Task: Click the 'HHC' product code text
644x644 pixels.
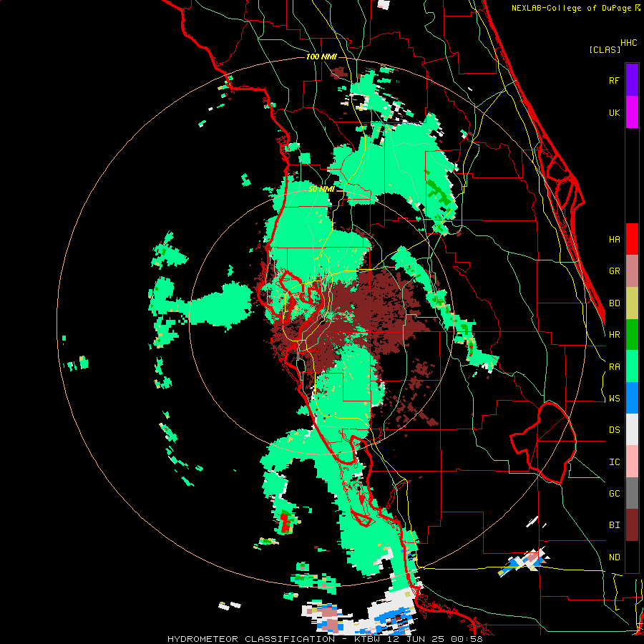Action: pyautogui.click(x=628, y=43)
